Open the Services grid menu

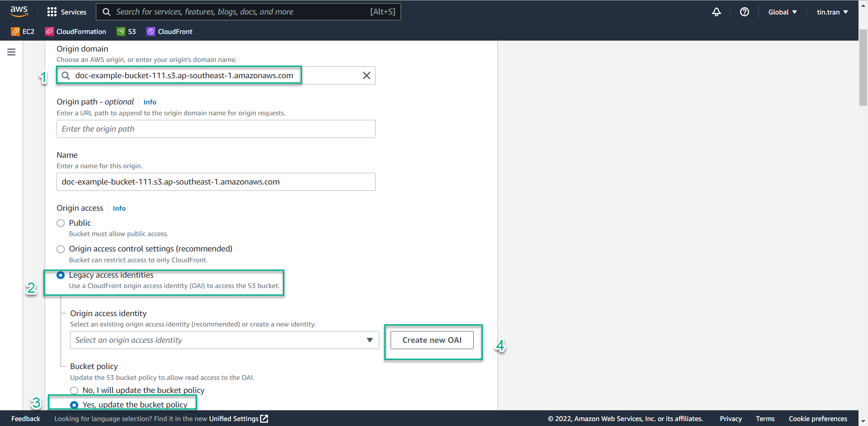tap(66, 12)
